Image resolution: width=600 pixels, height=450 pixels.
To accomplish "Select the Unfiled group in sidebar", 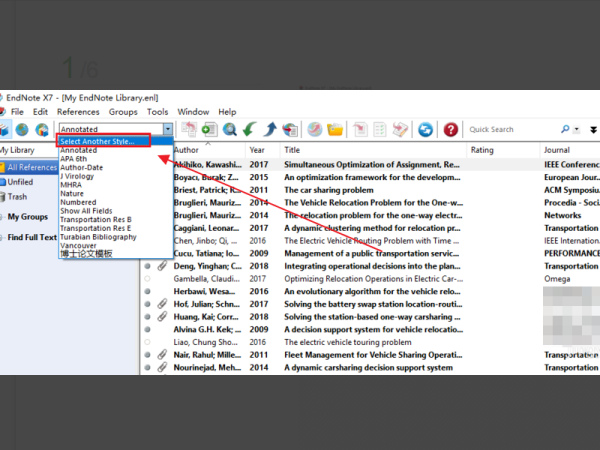I will point(20,182).
